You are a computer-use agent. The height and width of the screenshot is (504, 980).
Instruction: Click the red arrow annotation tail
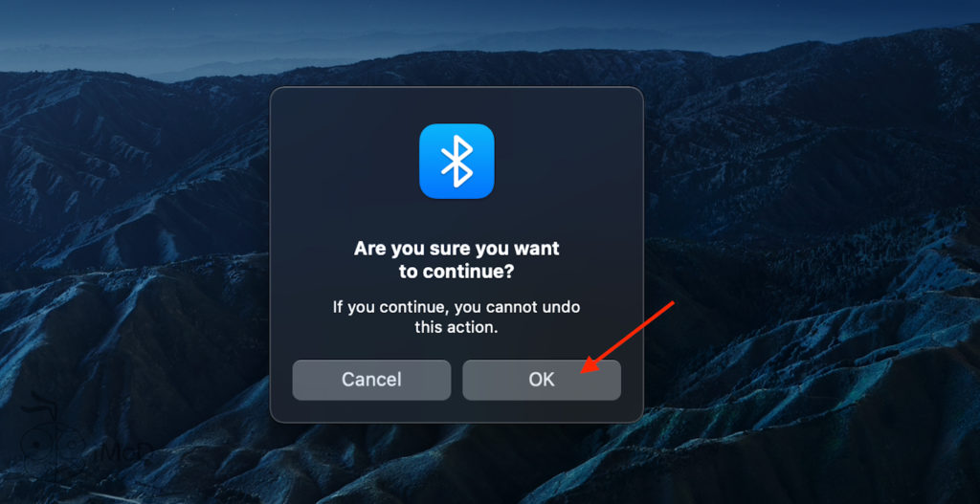point(671,305)
